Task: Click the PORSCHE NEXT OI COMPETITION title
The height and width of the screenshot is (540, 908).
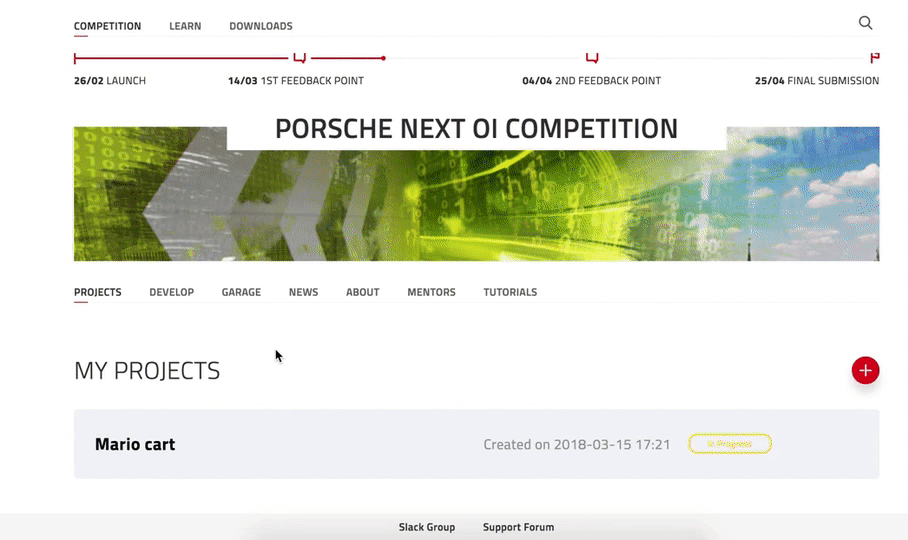Action: tap(476, 128)
